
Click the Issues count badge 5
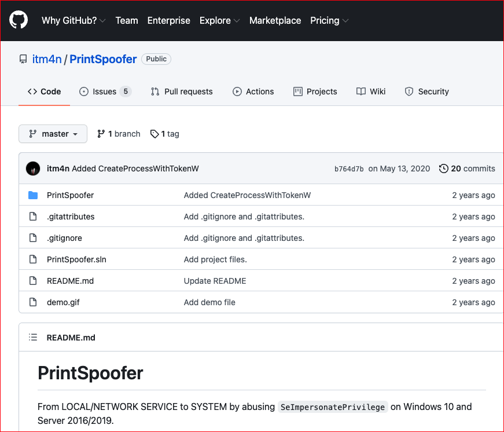click(x=126, y=91)
